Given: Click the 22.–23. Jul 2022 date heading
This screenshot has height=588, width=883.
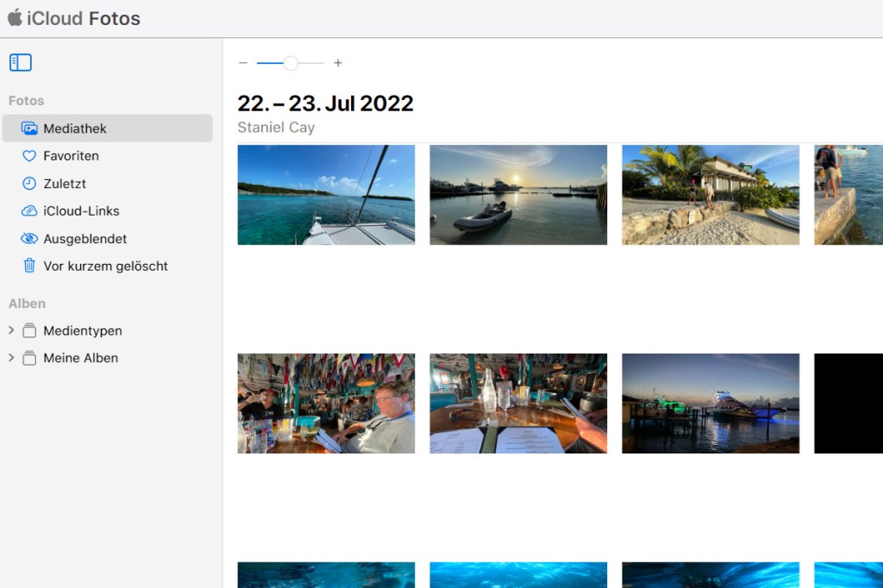Looking at the screenshot, I should click(x=325, y=103).
